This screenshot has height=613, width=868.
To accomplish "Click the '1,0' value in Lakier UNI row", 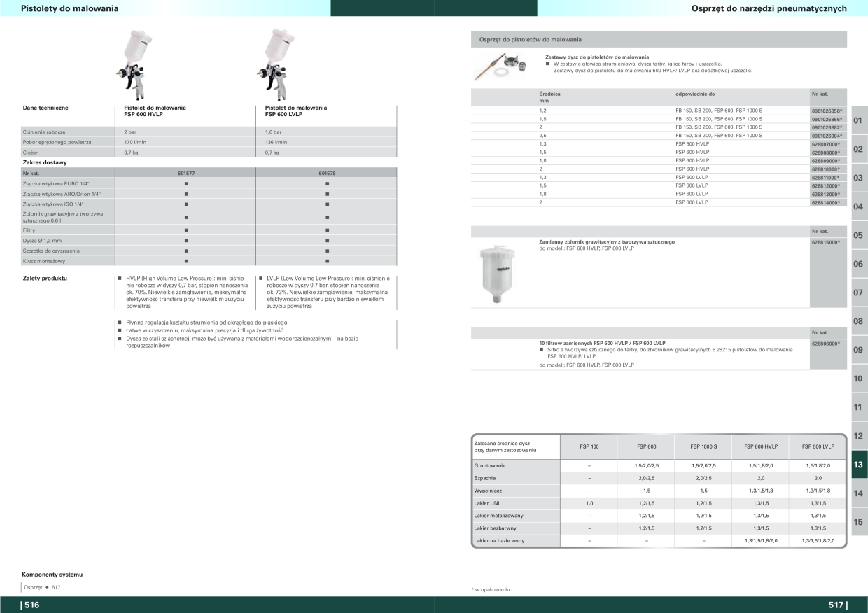I will [x=589, y=503].
